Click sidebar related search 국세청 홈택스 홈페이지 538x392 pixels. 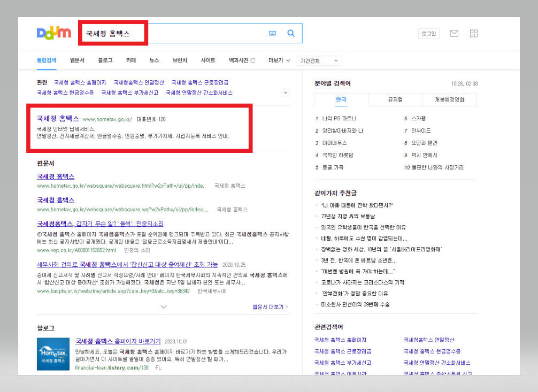(x=340, y=340)
